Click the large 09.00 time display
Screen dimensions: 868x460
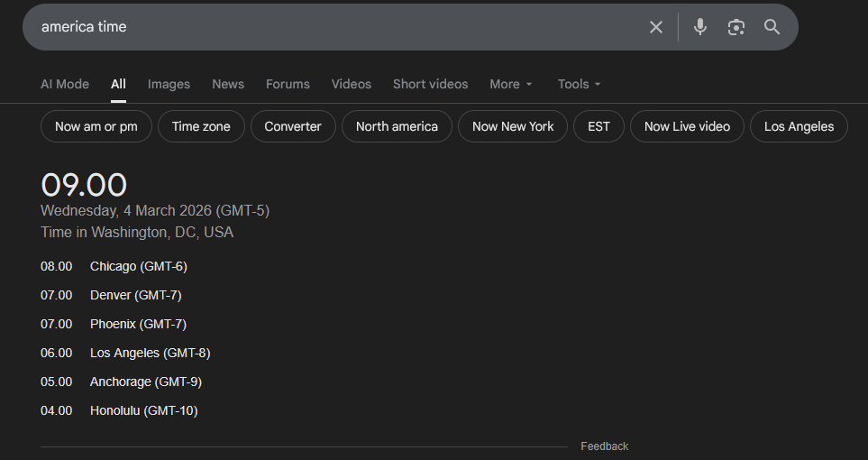point(84,185)
